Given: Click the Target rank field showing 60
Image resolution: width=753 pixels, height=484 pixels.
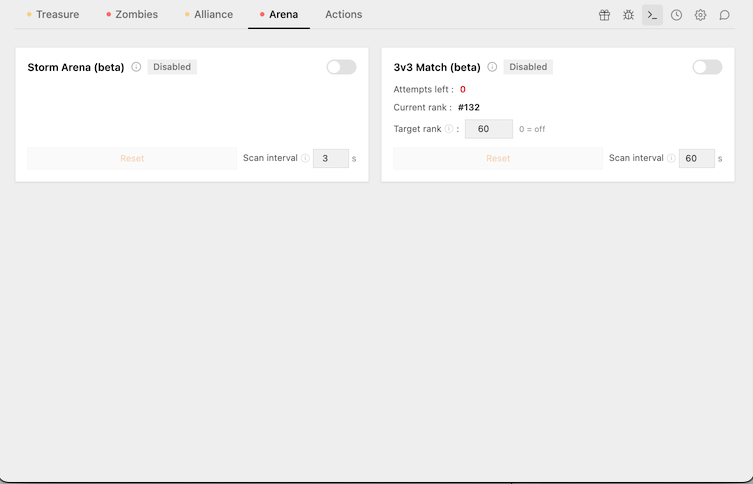Looking at the screenshot, I should pos(489,129).
